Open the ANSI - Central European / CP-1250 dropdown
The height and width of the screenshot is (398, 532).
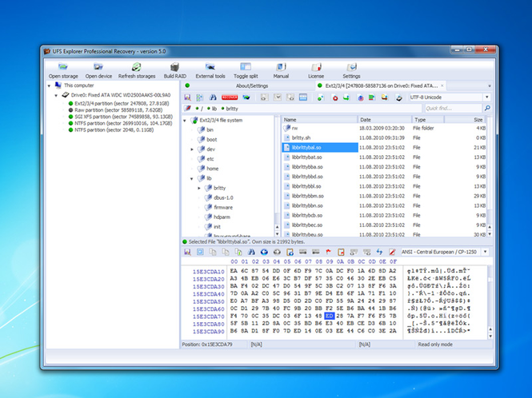coord(486,252)
